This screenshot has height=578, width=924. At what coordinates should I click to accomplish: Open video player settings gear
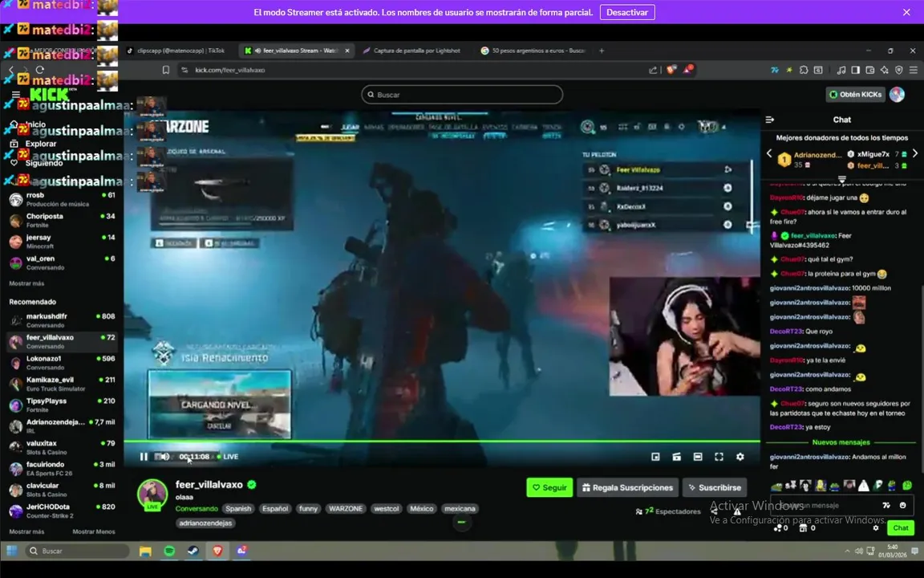click(740, 457)
